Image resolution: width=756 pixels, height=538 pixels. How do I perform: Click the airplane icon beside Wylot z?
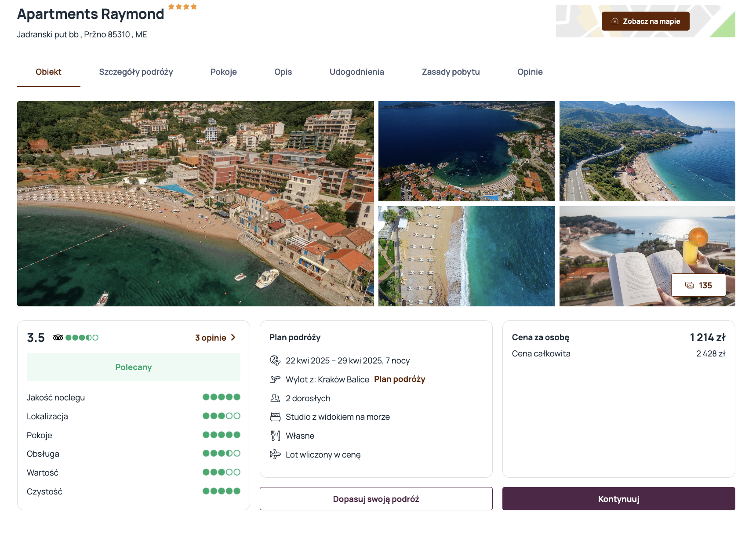[x=275, y=379]
